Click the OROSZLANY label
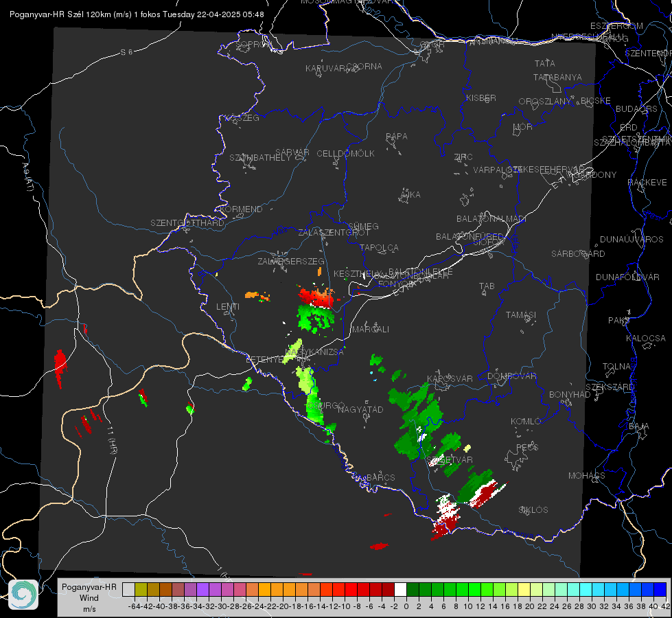672x618 pixels. (545, 102)
